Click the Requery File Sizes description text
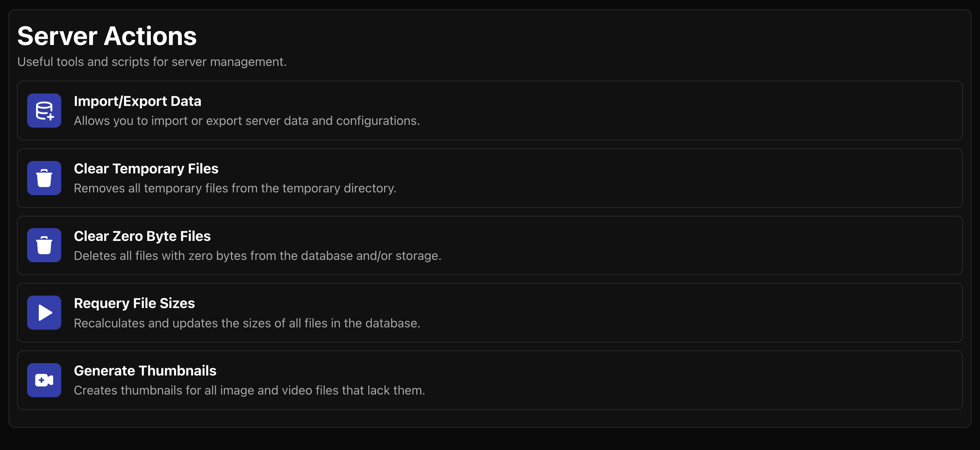The image size is (980, 450). (x=247, y=323)
